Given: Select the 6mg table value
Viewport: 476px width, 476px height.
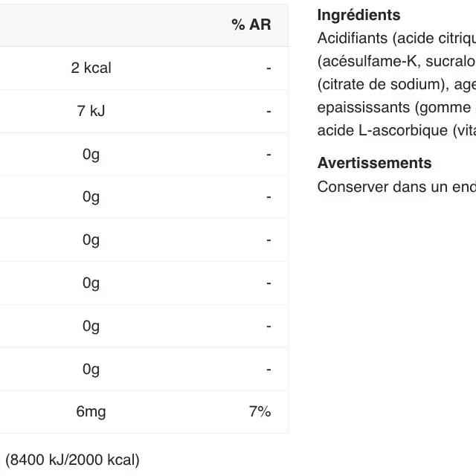Looking at the screenshot, I should click(x=91, y=411).
